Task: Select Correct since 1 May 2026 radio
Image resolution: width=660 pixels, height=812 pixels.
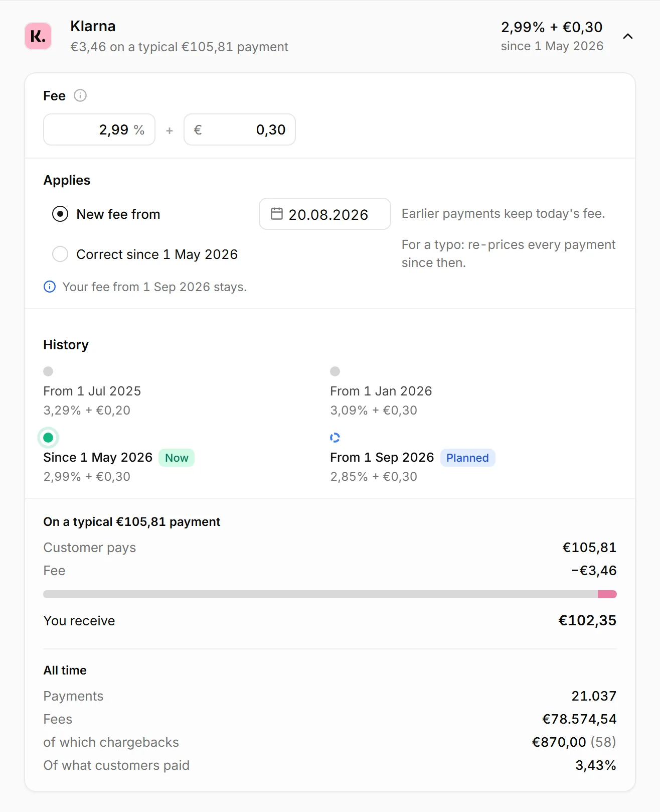Action: point(60,254)
